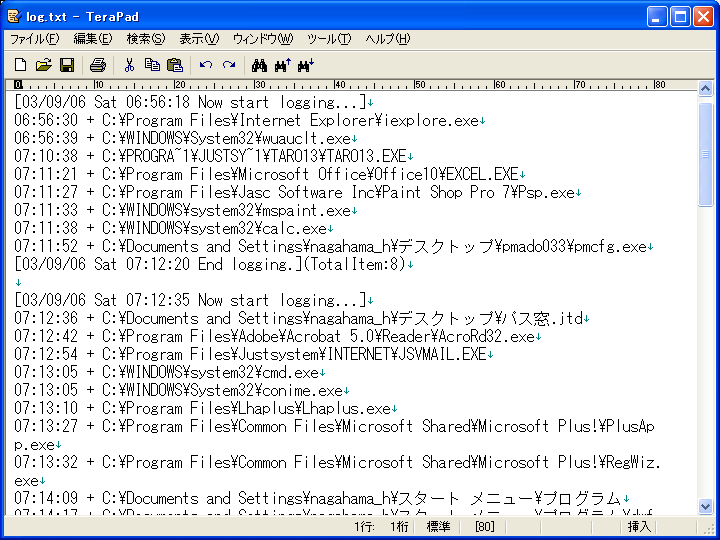Image resolution: width=720 pixels, height=540 pixels.
Task: Click the line with パス窓.jtd
Action: pyautogui.click(x=302, y=319)
